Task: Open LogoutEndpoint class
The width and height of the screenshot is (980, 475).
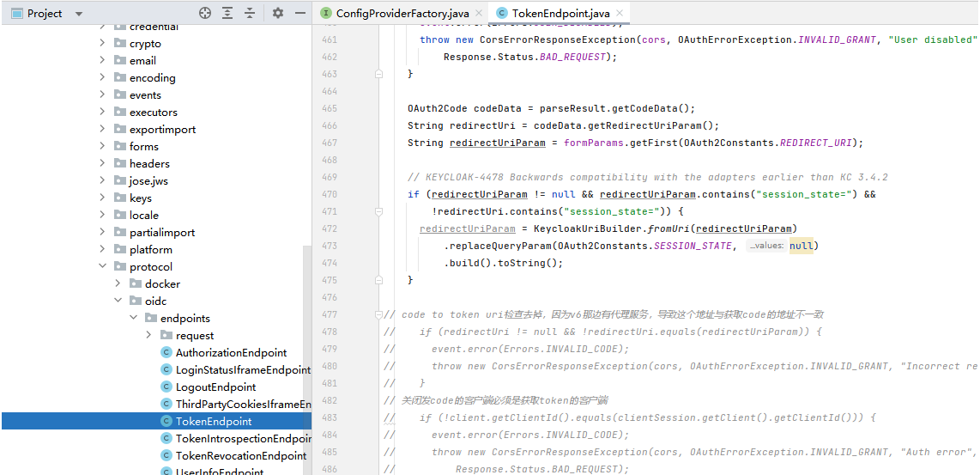Action: tap(215, 387)
